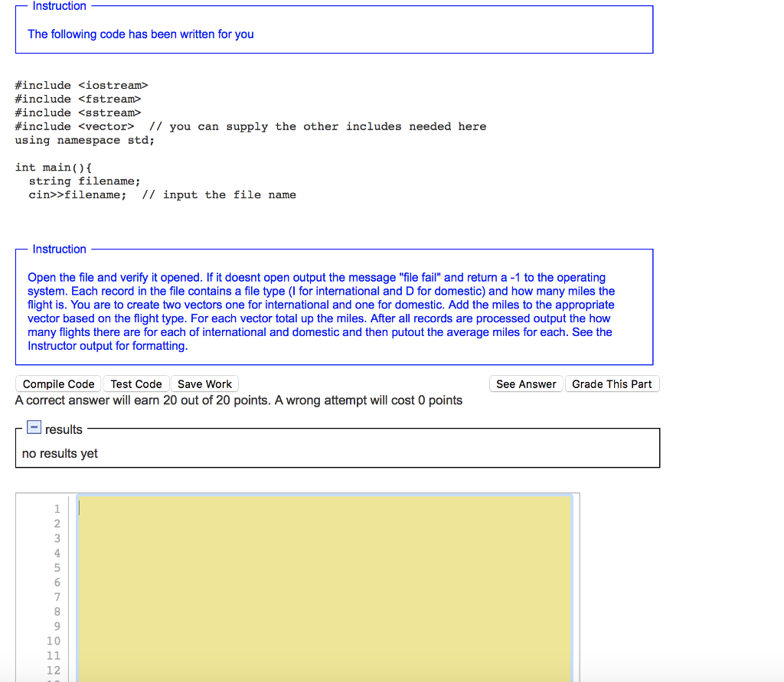
Task: Select line number 2 in editor gutter
Action: coord(57,524)
